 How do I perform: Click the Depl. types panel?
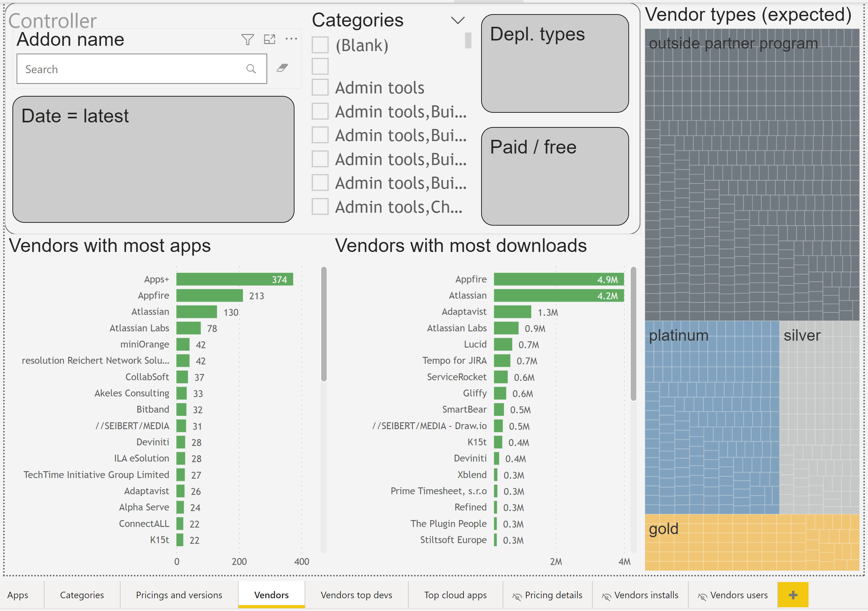[555, 64]
